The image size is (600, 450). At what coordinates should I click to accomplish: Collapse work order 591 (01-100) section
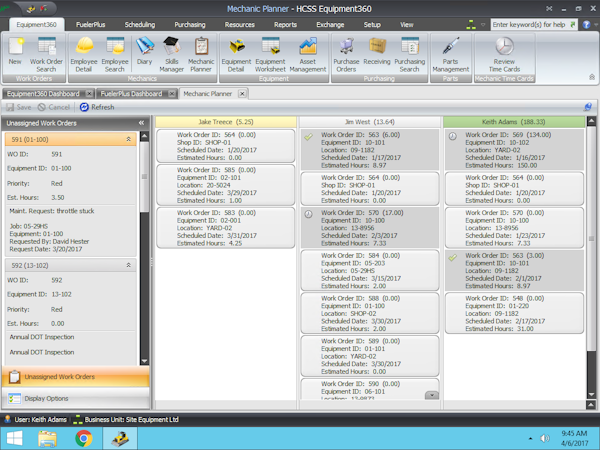pyautogui.click(x=129, y=139)
